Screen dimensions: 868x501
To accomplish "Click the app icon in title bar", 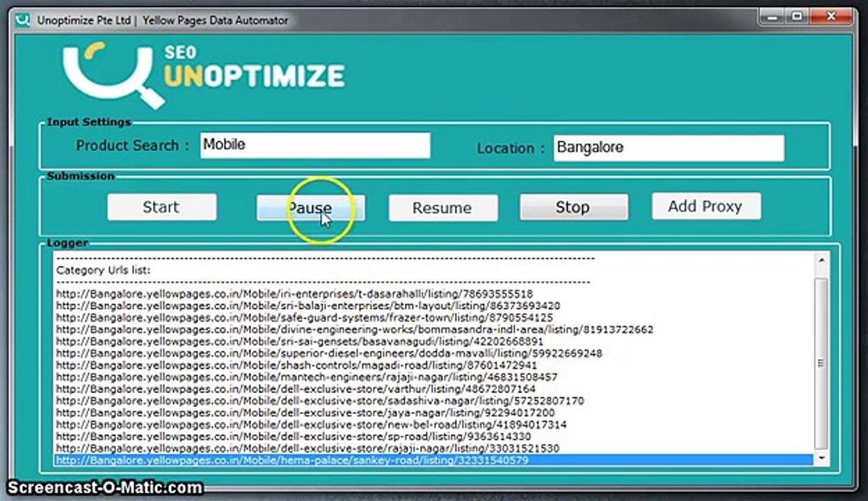I will tap(23, 20).
